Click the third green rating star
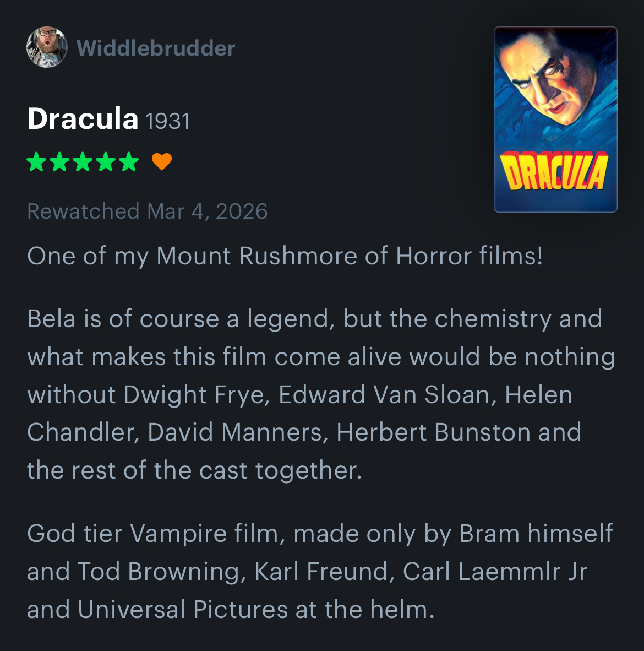 83,162
